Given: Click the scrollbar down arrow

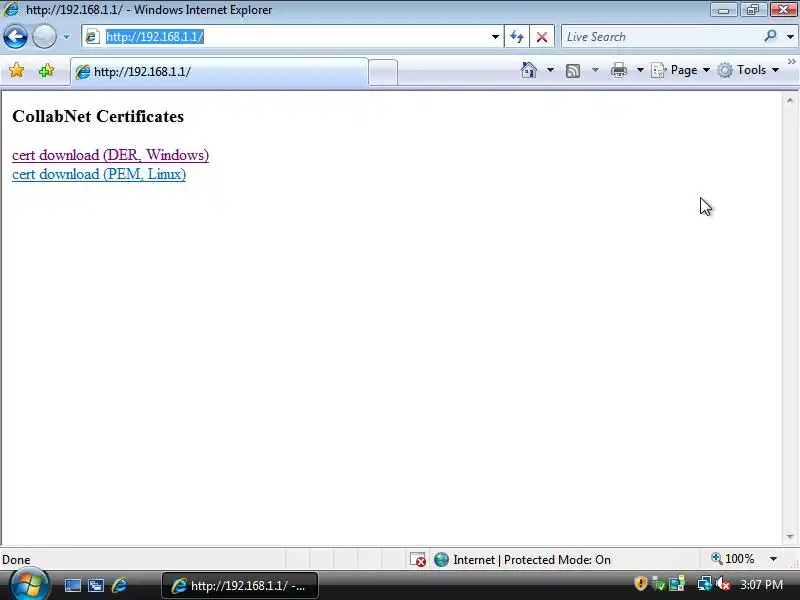Looking at the screenshot, I should [790, 537].
